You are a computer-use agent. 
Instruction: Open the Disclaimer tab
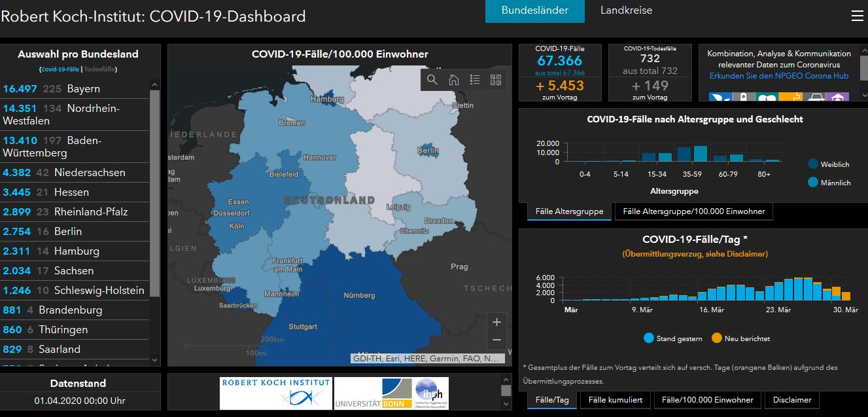pos(792,399)
